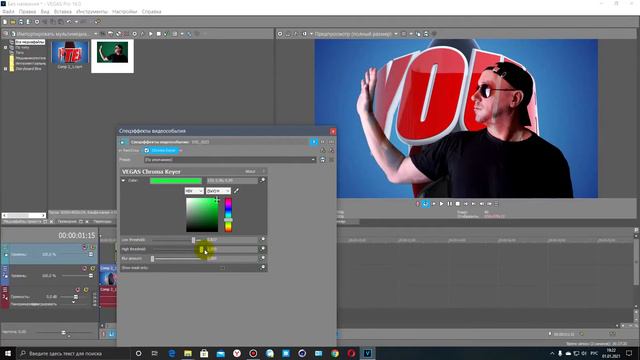Toggle the Show mask only checkbox
The height and width of the screenshot is (360, 640).
(x=222, y=268)
